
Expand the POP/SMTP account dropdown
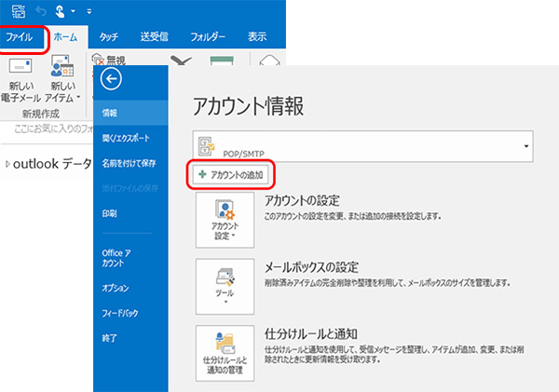click(527, 146)
